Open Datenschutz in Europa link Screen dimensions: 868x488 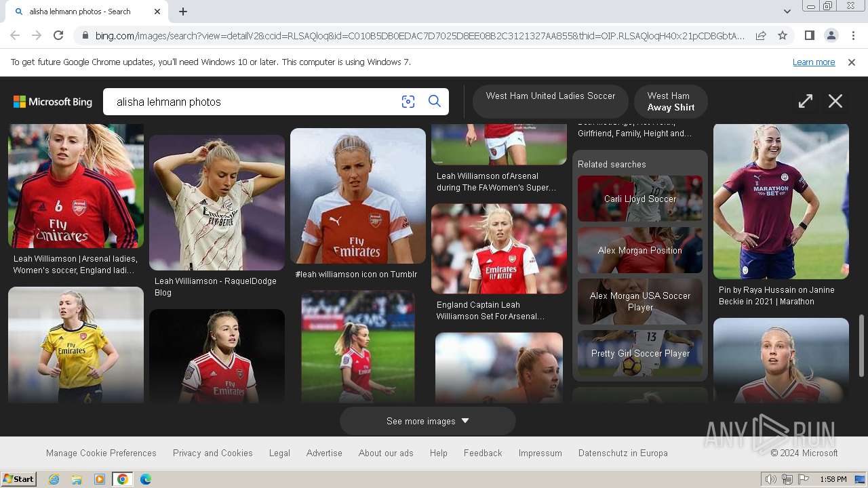pyautogui.click(x=623, y=453)
